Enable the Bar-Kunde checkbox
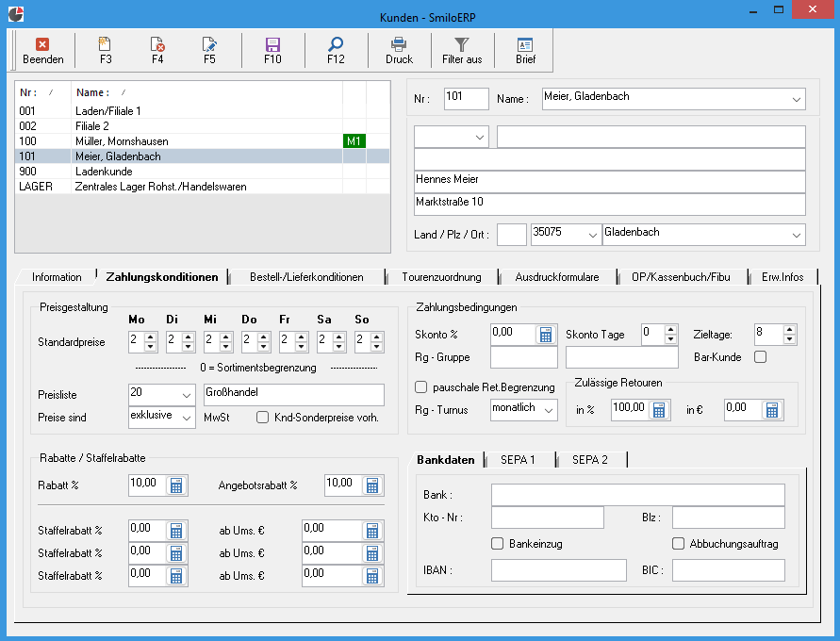840x641 pixels. click(x=761, y=357)
